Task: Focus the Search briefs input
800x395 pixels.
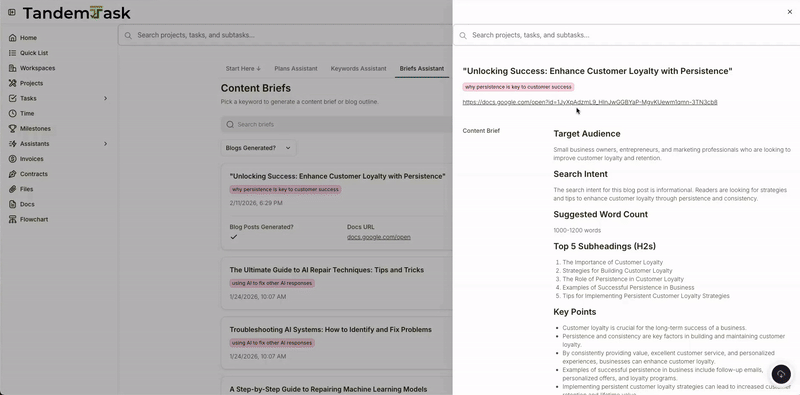Action: pyautogui.click(x=337, y=125)
